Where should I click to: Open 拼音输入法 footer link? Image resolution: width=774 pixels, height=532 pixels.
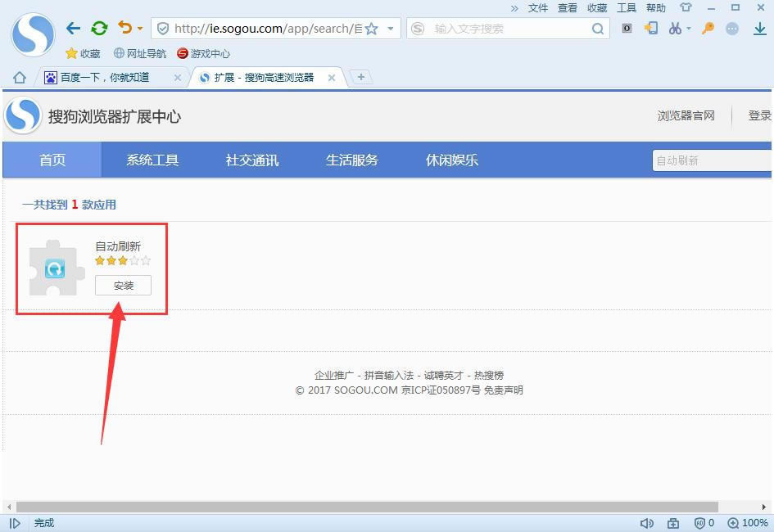[x=389, y=376]
